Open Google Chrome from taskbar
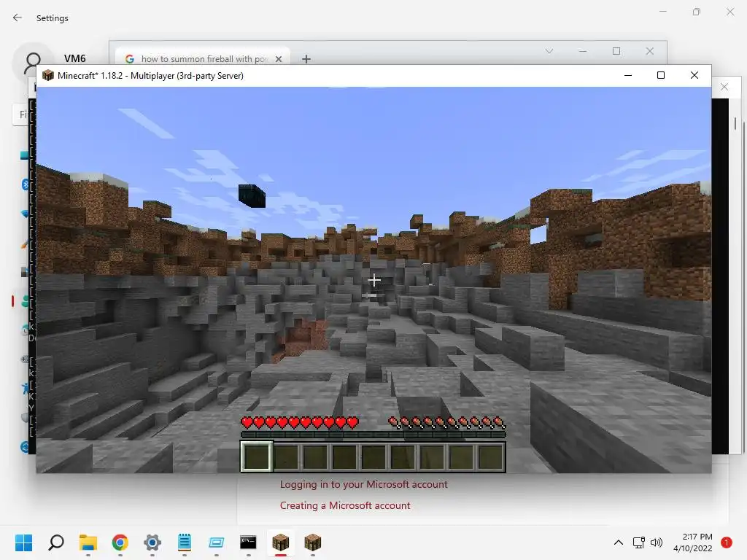Viewport: 747px width, 560px height. tap(120, 542)
